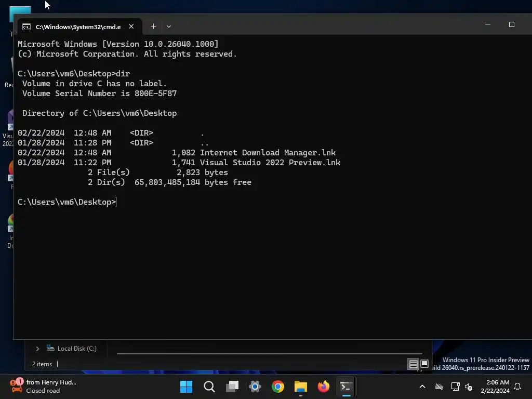Click 'Visual Studio 2022 Preview.lnk' in output
The height and width of the screenshot is (399, 532).
pos(270,163)
